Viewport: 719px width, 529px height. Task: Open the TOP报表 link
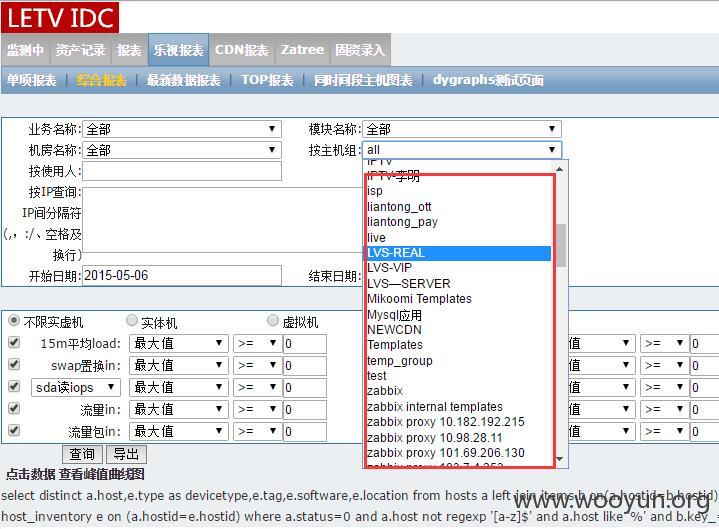tap(267, 80)
